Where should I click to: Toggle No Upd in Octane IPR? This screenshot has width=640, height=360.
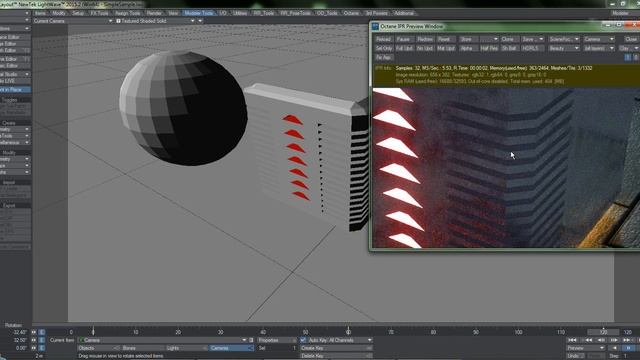(425, 48)
